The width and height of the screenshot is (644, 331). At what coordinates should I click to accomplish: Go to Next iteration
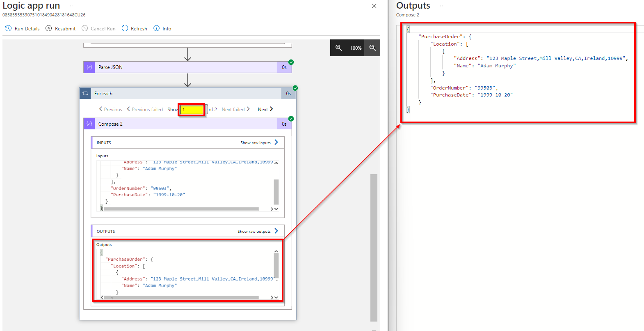click(265, 110)
